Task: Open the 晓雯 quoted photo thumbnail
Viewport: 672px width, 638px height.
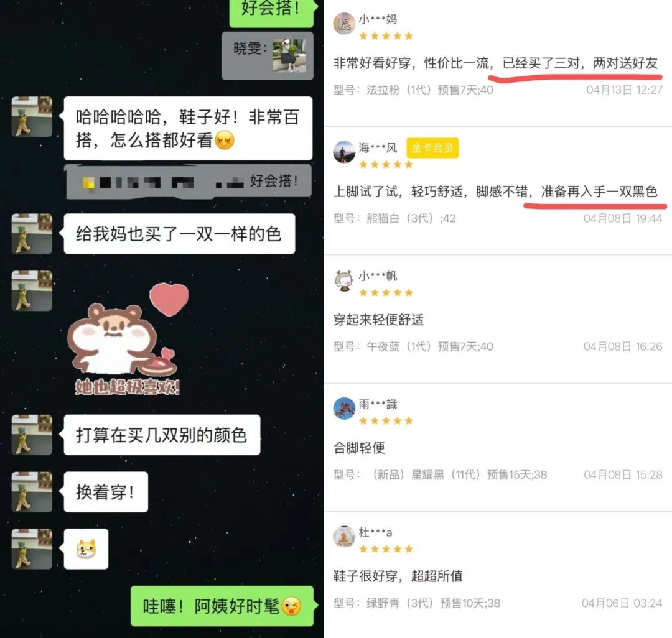Action: pos(289,55)
